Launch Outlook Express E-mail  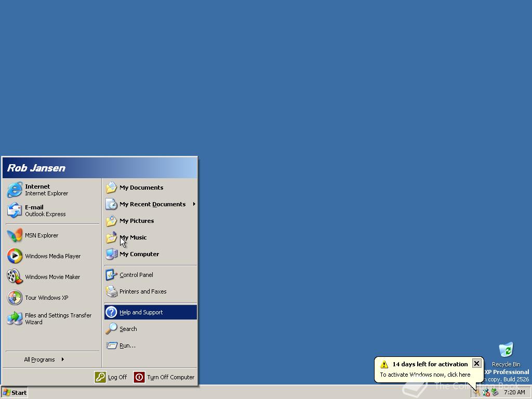(52, 210)
